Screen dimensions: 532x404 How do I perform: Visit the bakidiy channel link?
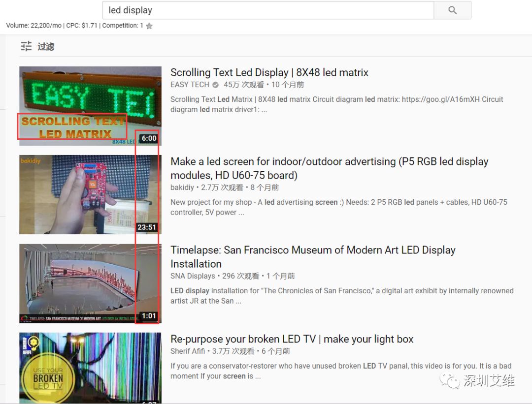(182, 187)
